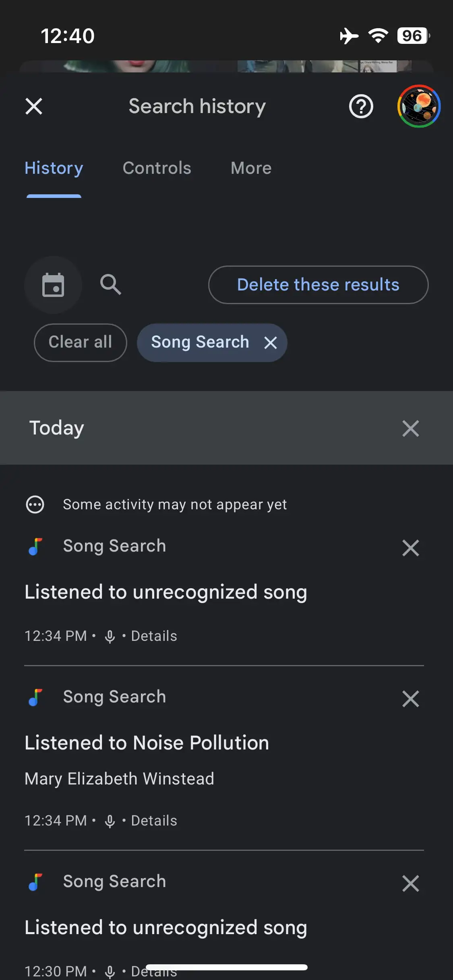This screenshot has width=453, height=980.
Task: Open Details for the Noise Pollution entry
Action: [154, 821]
